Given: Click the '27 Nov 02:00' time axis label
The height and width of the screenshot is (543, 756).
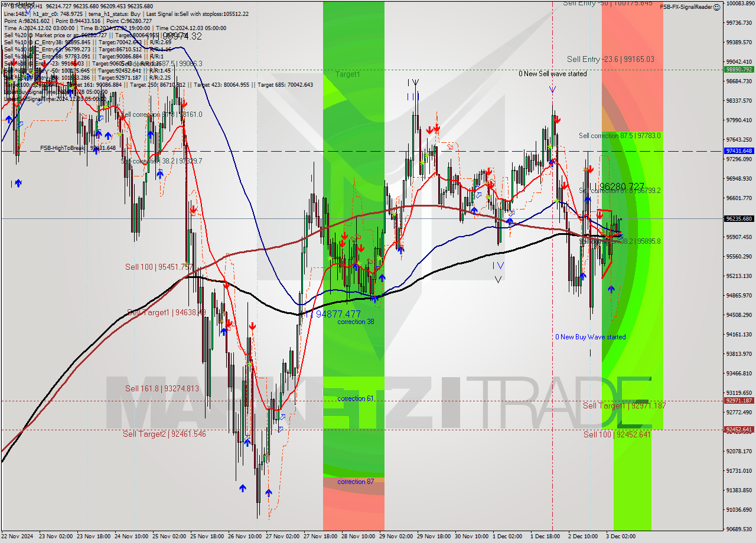Looking at the screenshot, I should pos(282,537).
